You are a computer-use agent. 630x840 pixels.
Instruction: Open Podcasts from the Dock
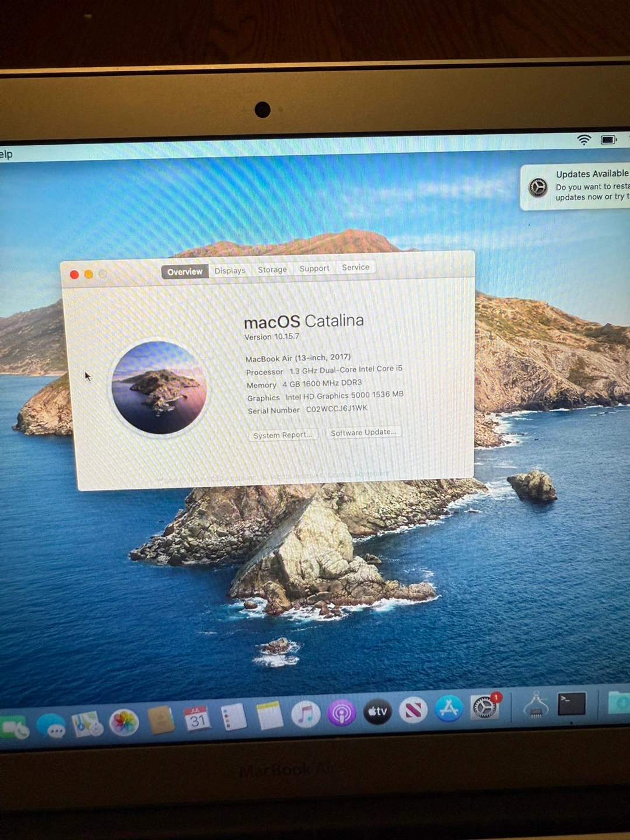click(x=342, y=713)
